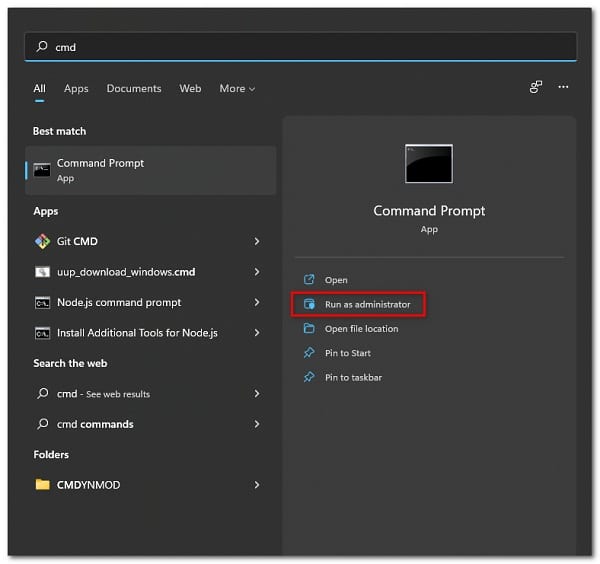Expand the Git CMD result arrow
The width and height of the screenshot is (600, 564).
[x=257, y=241]
